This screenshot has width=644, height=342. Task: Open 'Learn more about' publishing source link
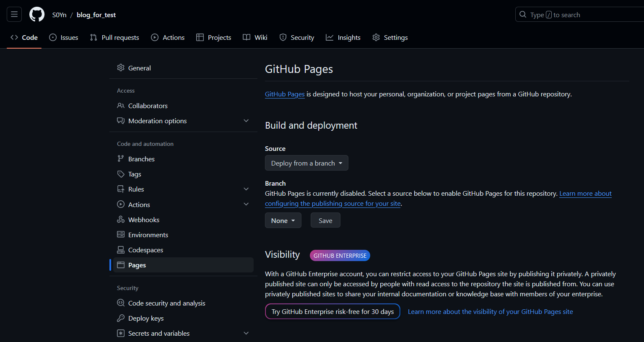[x=585, y=194]
